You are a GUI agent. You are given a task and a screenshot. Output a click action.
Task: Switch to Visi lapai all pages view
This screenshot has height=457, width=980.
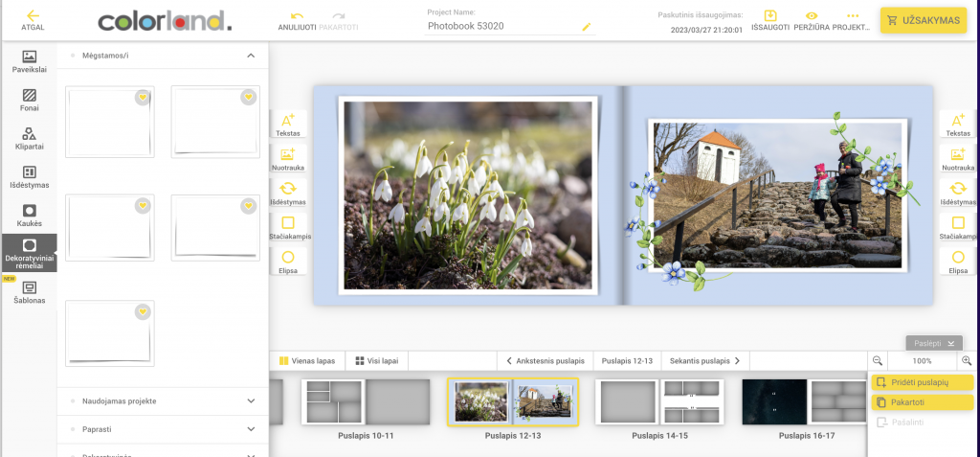pos(376,360)
